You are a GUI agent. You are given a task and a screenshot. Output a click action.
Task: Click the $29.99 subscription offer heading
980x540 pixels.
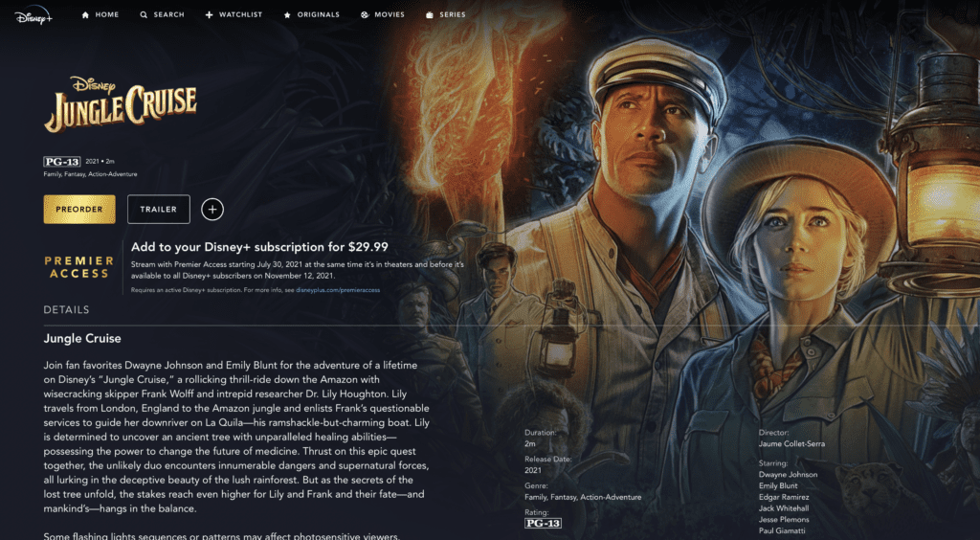pyautogui.click(x=259, y=247)
